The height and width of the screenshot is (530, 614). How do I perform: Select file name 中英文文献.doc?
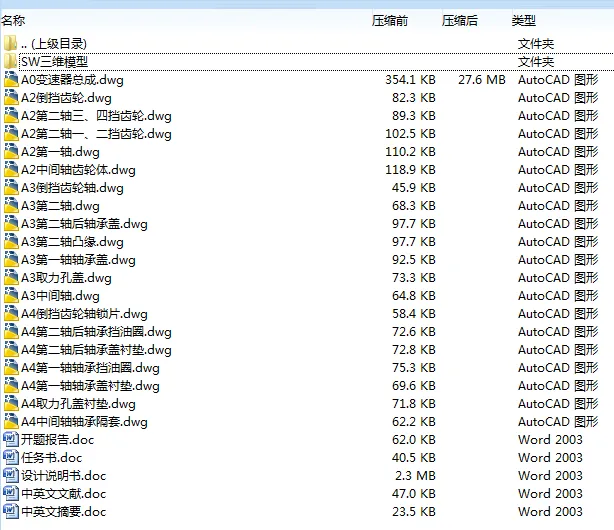[x=63, y=494]
